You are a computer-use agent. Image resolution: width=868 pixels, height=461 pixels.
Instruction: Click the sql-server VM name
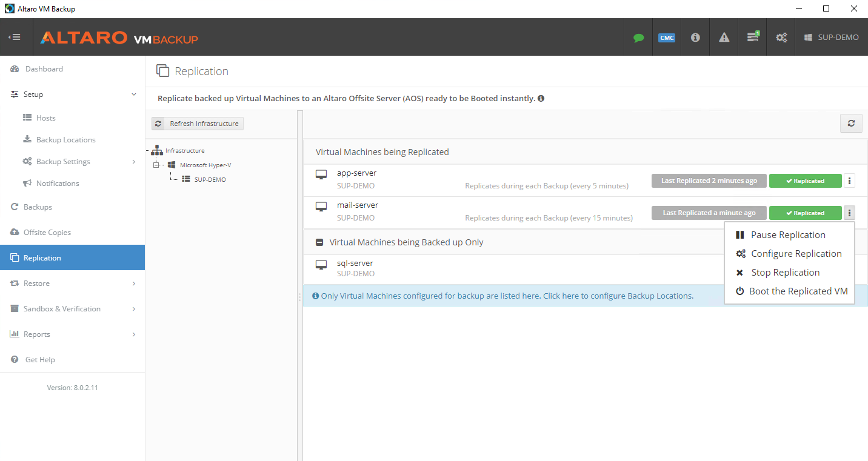(x=355, y=264)
